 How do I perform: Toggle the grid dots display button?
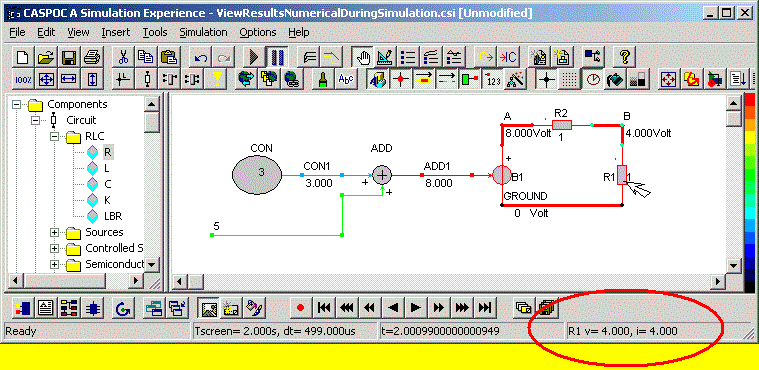click(568, 79)
